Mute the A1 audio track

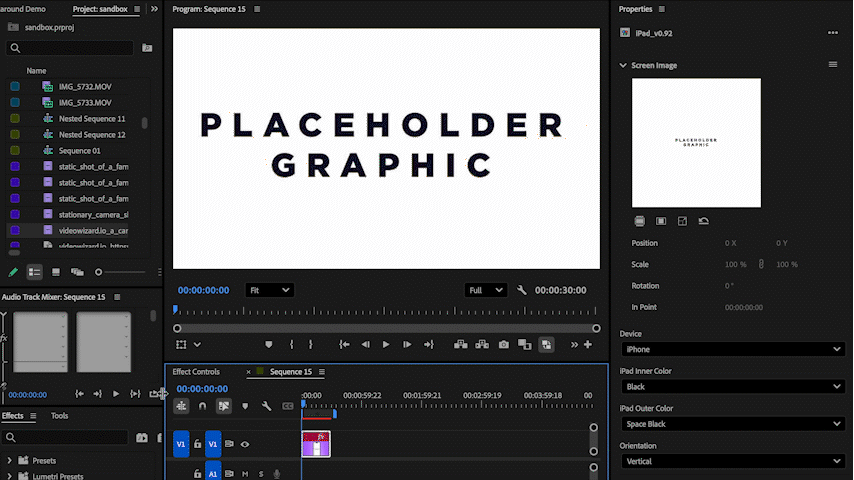(x=245, y=474)
